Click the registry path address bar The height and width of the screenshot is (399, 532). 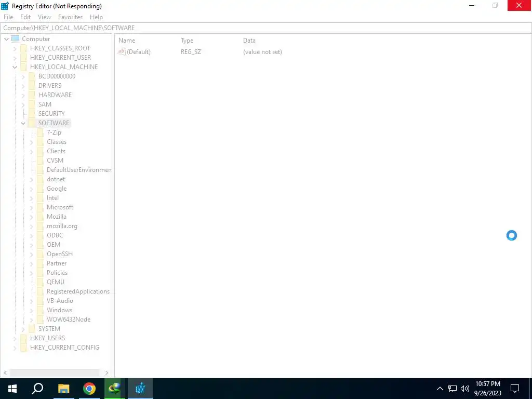[x=265, y=28]
